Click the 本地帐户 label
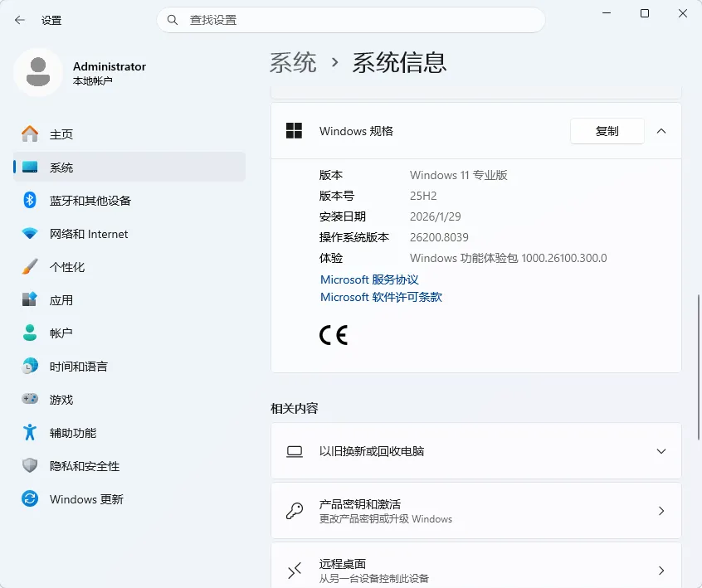Viewport: 702px width, 588px height. [92, 81]
